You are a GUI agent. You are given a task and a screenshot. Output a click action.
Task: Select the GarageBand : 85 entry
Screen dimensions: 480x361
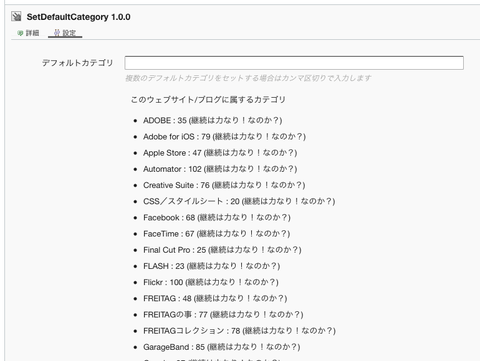pyautogui.click(x=221, y=347)
